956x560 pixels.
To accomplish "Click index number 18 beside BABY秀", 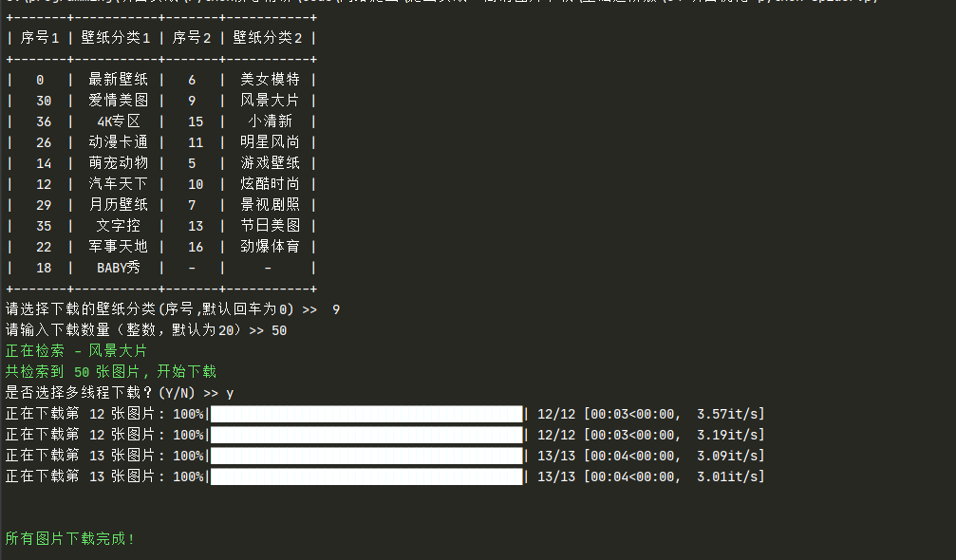I will (44, 268).
